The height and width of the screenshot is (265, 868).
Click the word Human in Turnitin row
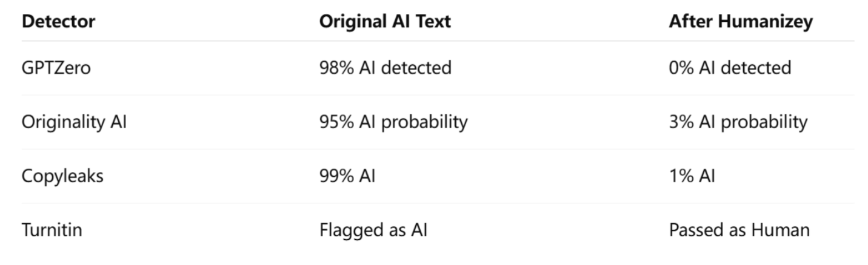coord(780,230)
